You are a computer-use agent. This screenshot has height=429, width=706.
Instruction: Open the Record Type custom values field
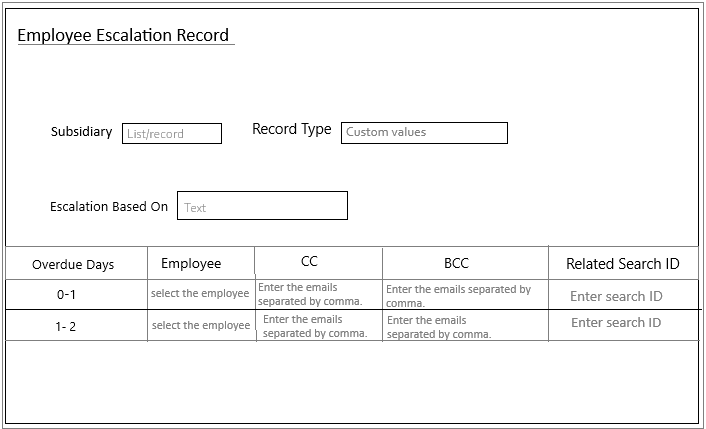424,133
